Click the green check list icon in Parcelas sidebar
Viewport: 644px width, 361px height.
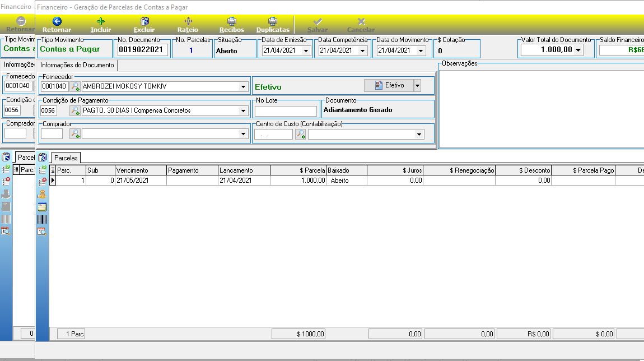coord(43,169)
